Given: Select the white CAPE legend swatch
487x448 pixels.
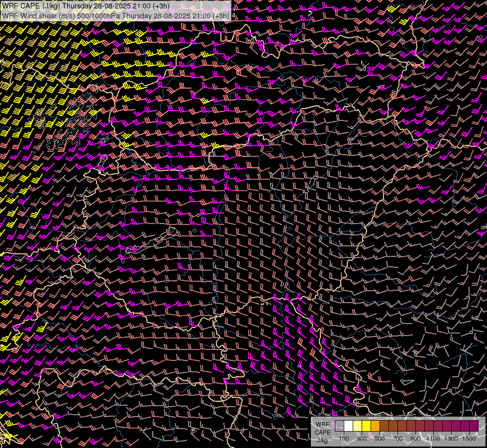Looking at the screenshot, I should pos(349,426).
